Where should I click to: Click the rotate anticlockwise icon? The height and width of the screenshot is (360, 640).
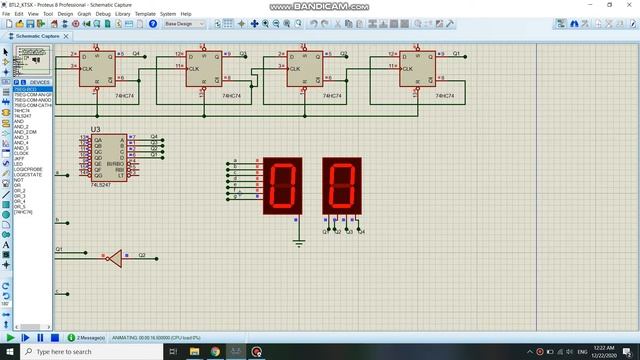[6, 296]
